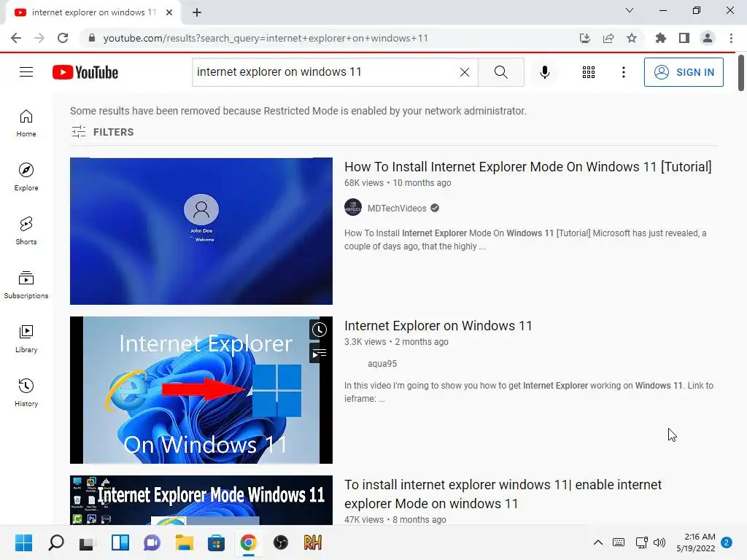Viewport: 747px width, 560px height.
Task: Open Internet Explorer on Windows 11 video title
Action: click(x=438, y=326)
